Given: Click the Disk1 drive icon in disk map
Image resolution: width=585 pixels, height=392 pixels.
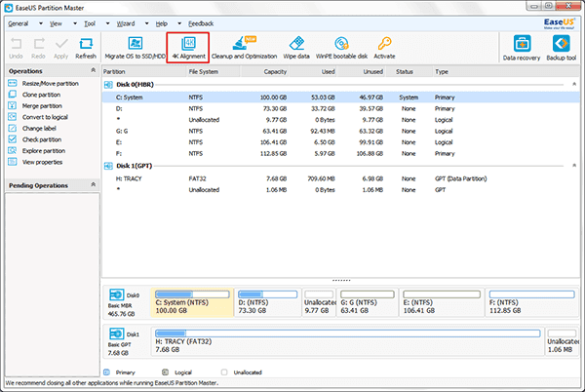Looking at the screenshot, I should coord(117,333).
